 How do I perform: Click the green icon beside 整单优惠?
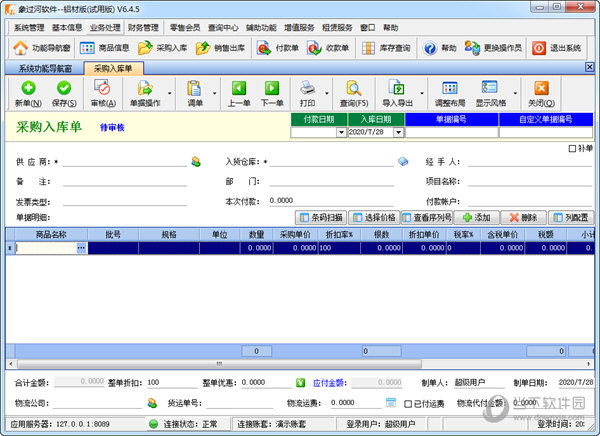click(x=300, y=382)
